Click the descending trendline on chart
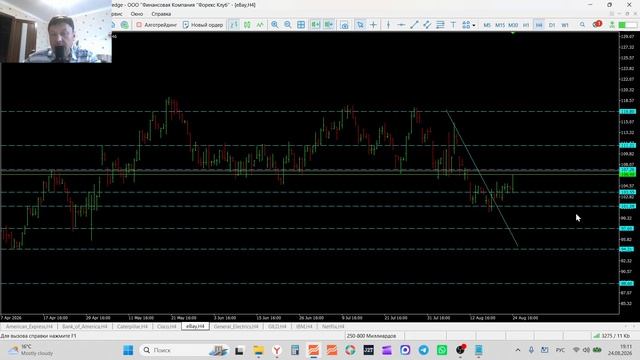The height and width of the screenshot is (360, 640). pyautogui.click(x=482, y=179)
